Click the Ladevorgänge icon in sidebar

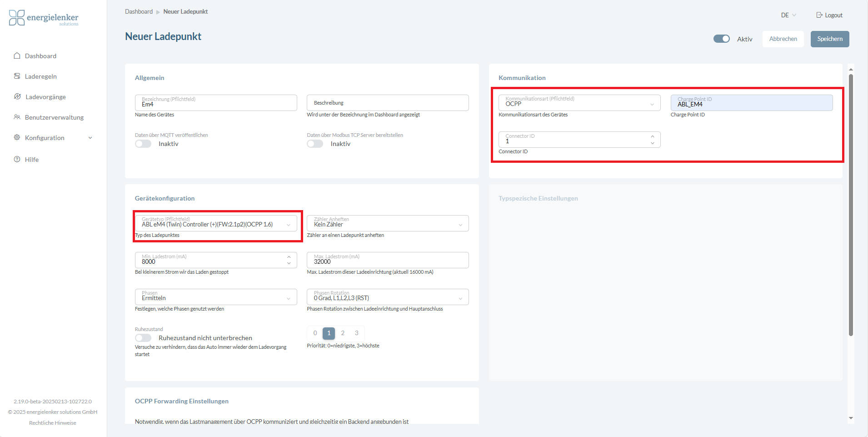(17, 97)
